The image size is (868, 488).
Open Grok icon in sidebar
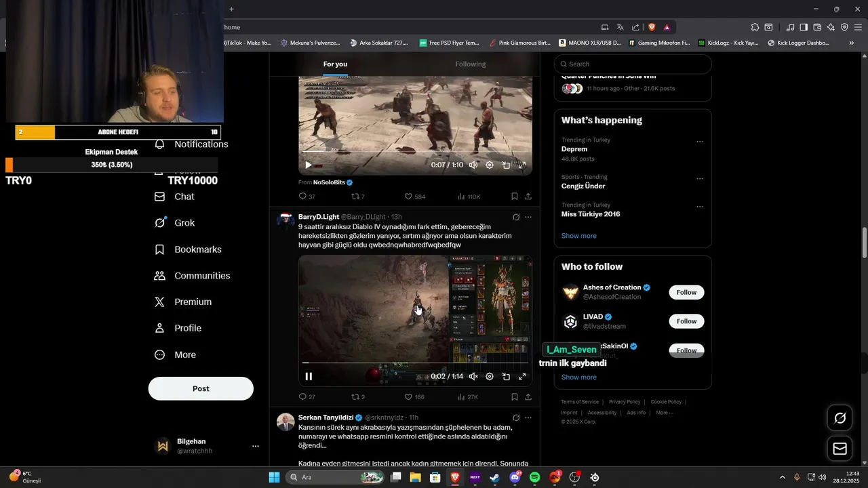point(160,223)
